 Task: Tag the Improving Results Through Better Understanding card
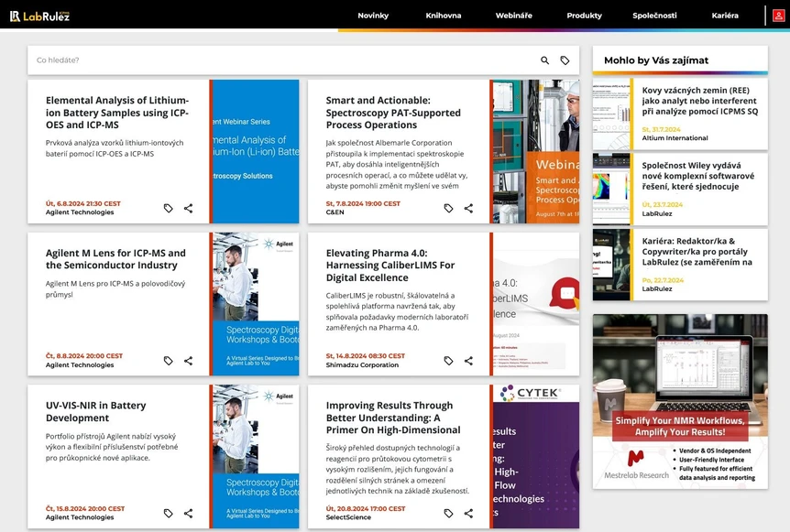(x=448, y=514)
